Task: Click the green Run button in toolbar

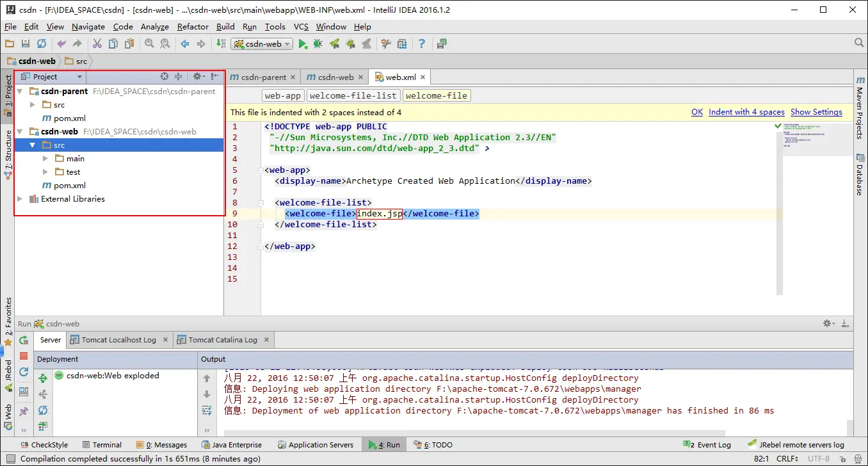Action: [303, 44]
